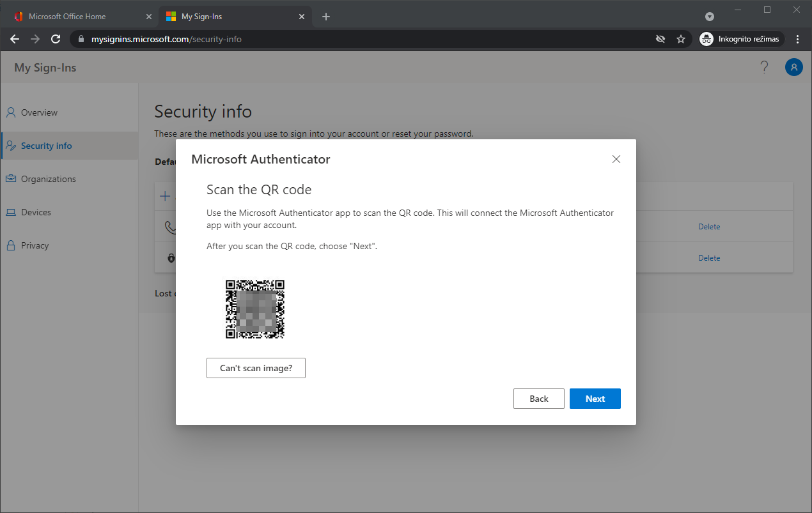Open the account profile avatar
The height and width of the screenshot is (513, 812).
click(793, 67)
